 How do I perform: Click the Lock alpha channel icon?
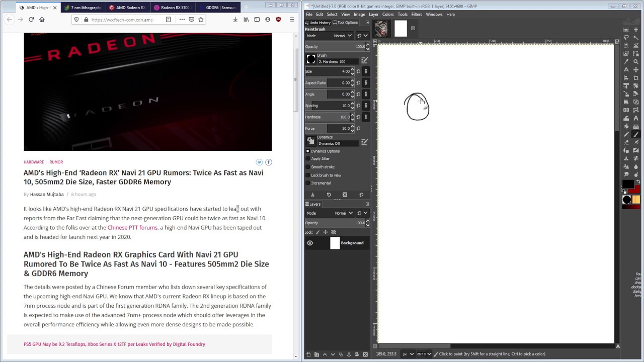coord(333,232)
